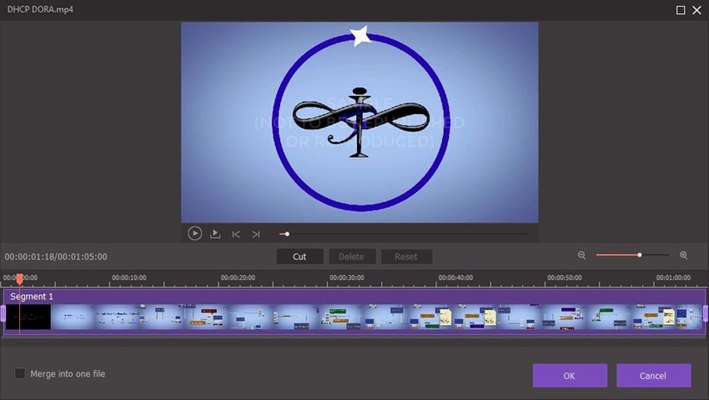
Task: Click the Cut button
Action: point(299,256)
